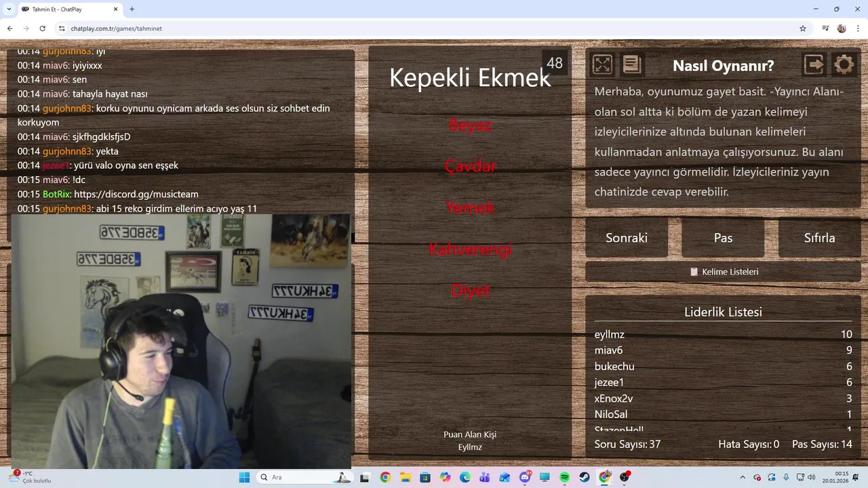Open the game settings gear
This screenshot has width=868, height=488.
(x=844, y=64)
